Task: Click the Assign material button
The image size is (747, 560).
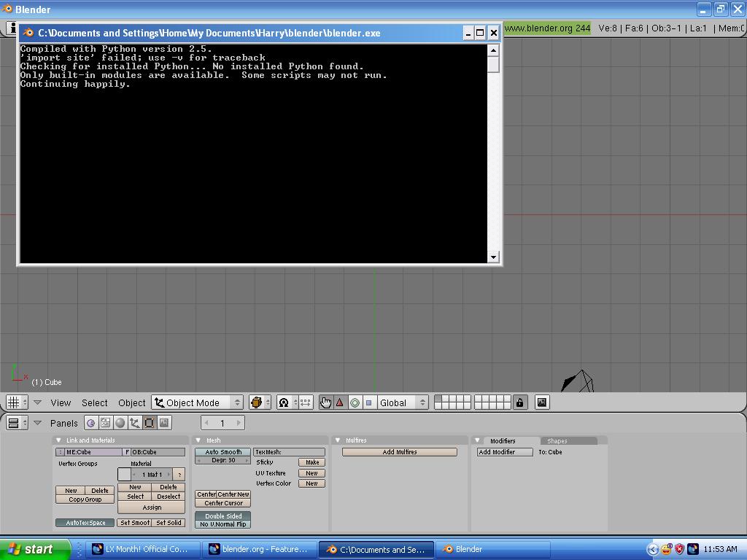Action: click(152, 507)
